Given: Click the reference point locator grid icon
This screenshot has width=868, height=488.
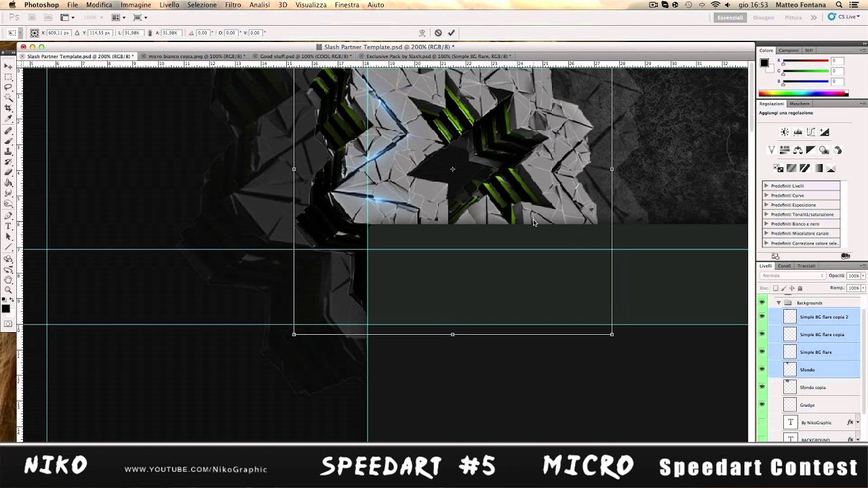Looking at the screenshot, I should pyautogui.click(x=34, y=33).
